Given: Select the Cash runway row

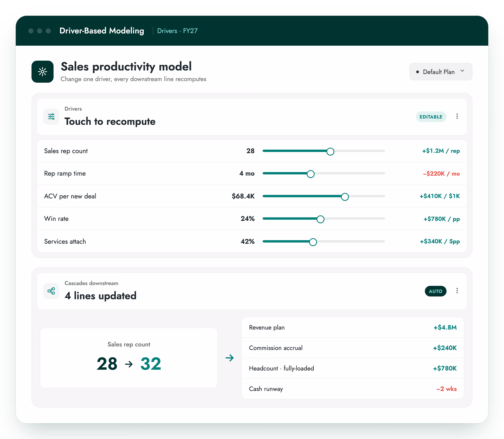Looking at the screenshot, I should (353, 389).
